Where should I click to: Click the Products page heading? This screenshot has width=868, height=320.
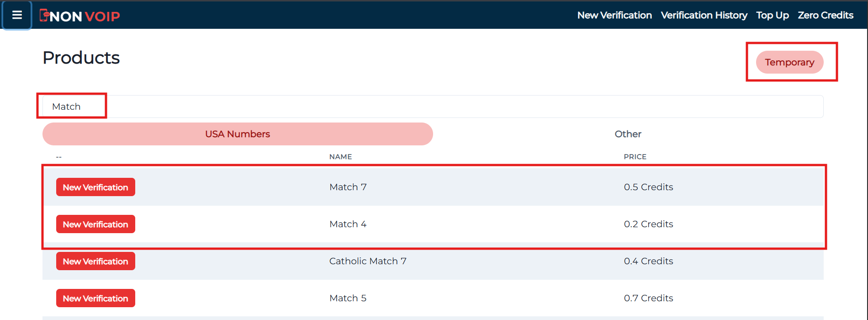81,57
